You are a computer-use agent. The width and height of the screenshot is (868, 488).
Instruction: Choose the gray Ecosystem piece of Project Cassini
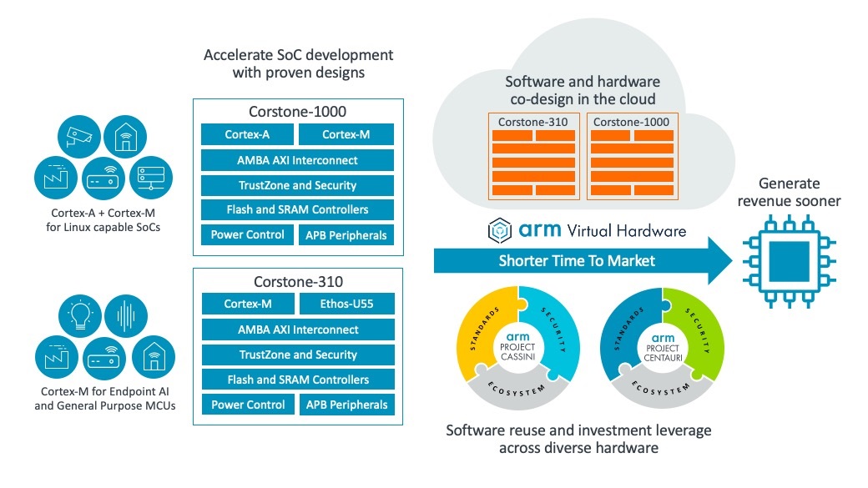click(517, 389)
